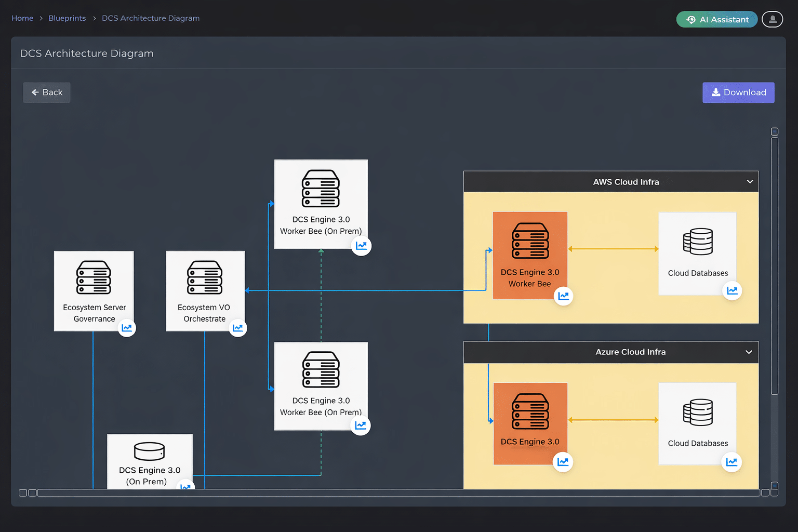Go to Blueprints breadcrumb

point(67,18)
